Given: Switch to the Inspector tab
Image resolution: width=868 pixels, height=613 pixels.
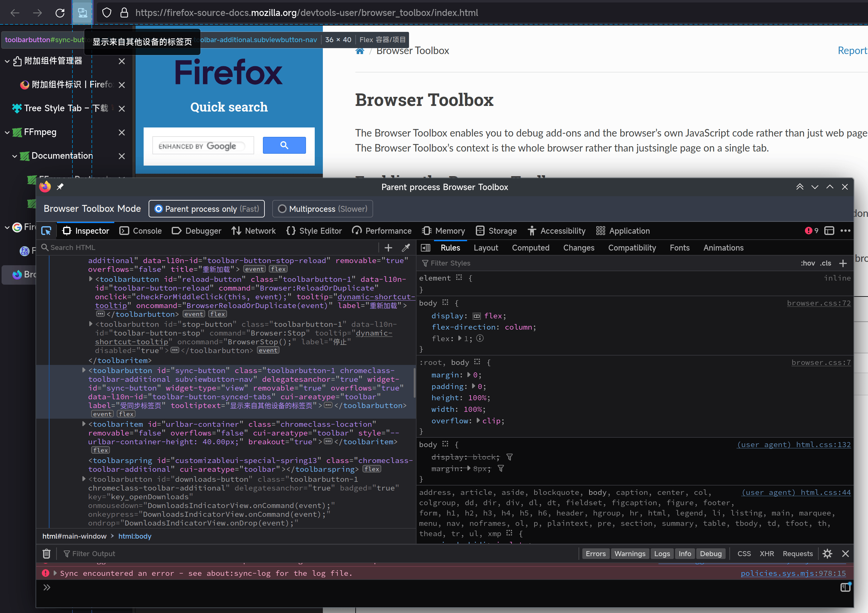Looking at the screenshot, I should pos(86,231).
